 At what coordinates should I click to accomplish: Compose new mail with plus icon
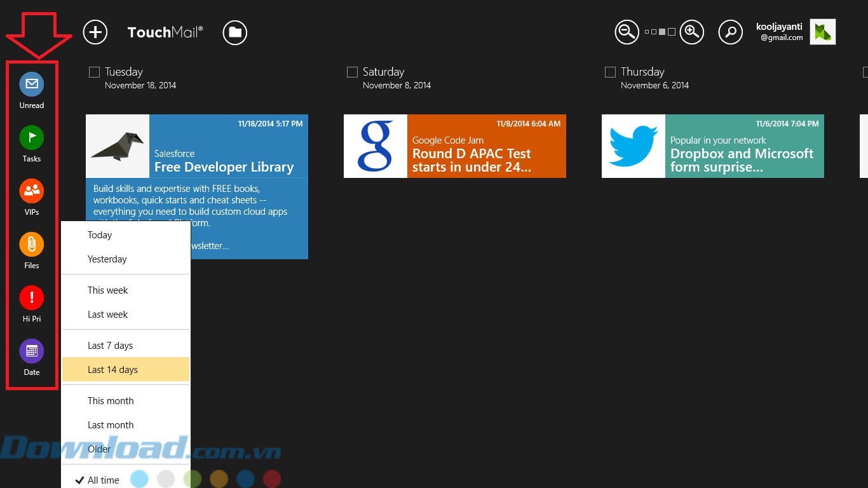click(x=95, y=32)
